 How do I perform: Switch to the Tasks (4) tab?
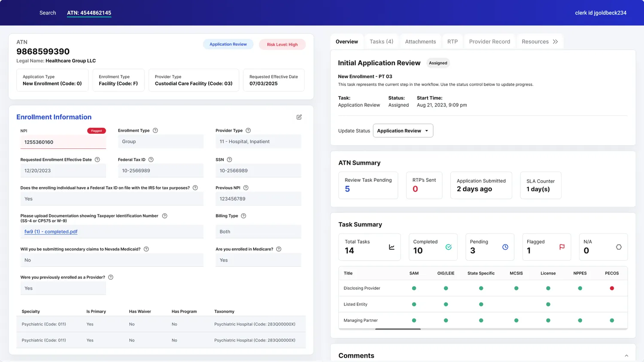[x=381, y=42]
